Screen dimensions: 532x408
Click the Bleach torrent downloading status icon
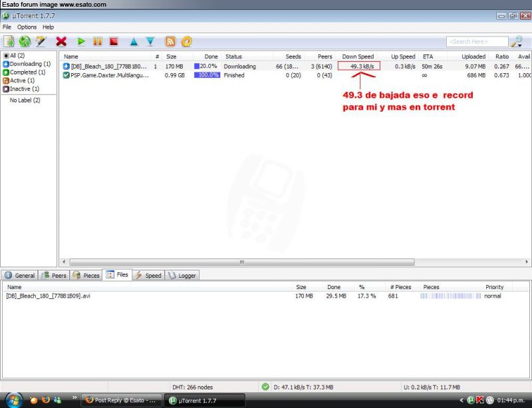(x=66, y=66)
